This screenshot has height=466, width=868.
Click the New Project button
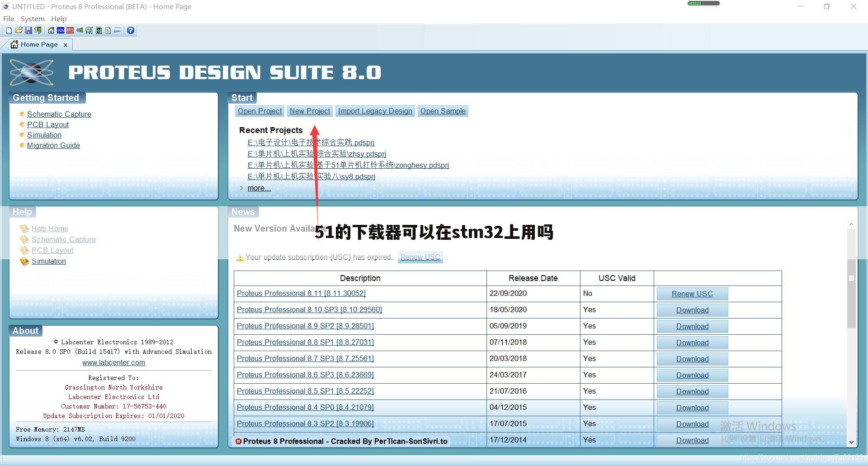[x=310, y=111]
